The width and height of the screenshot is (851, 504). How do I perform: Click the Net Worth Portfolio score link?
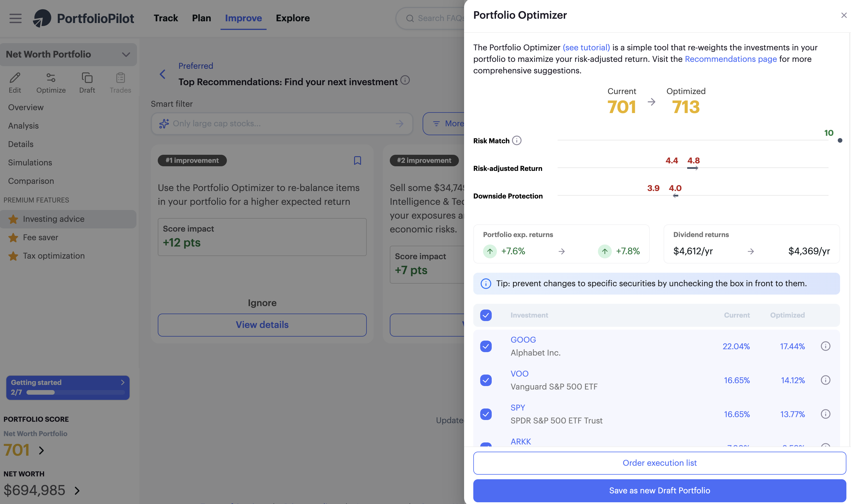pos(35,434)
